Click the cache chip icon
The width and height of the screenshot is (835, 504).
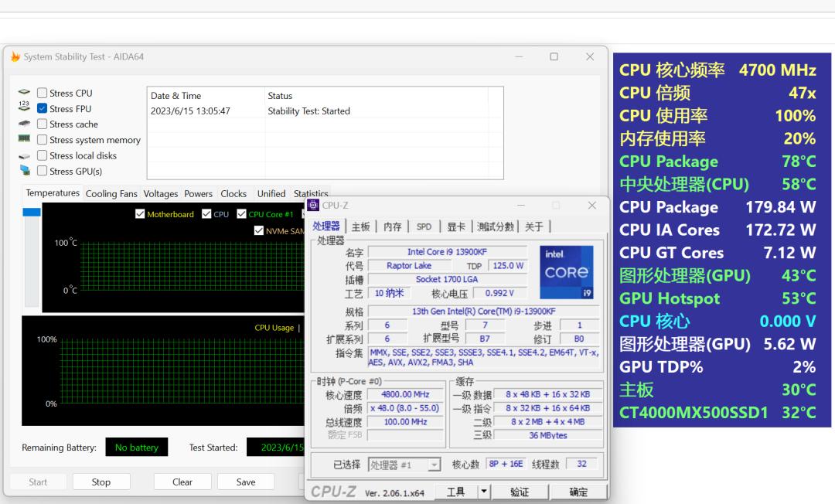click(x=24, y=124)
